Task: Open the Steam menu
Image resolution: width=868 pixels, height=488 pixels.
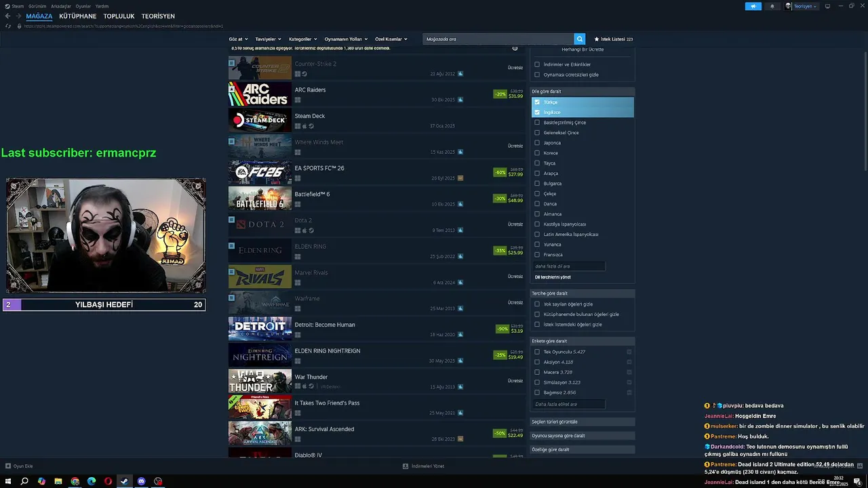Action: pos(18,6)
